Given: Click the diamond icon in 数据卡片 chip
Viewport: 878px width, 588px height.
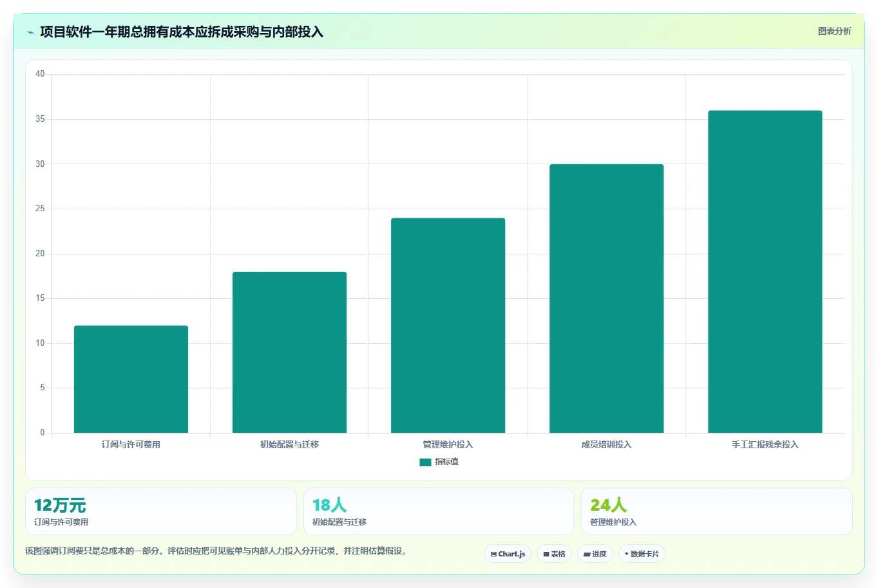Looking at the screenshot, I should [626, 554].
